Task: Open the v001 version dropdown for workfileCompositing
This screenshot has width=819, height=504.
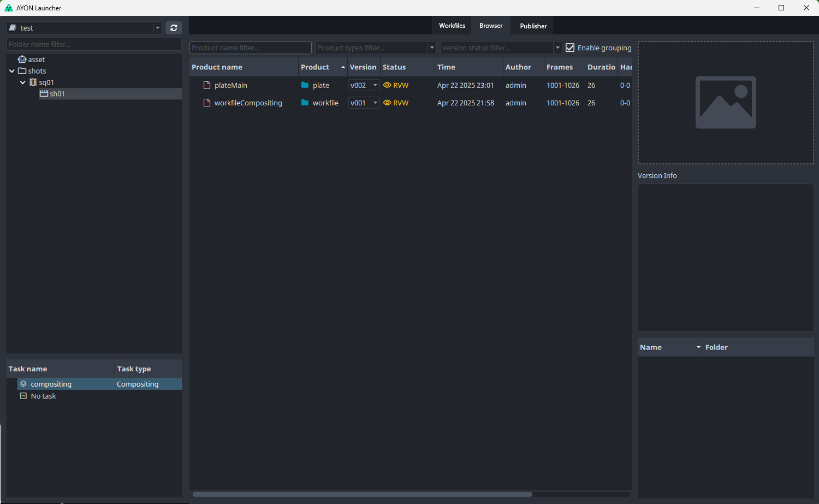Action: tap(375, 103)
